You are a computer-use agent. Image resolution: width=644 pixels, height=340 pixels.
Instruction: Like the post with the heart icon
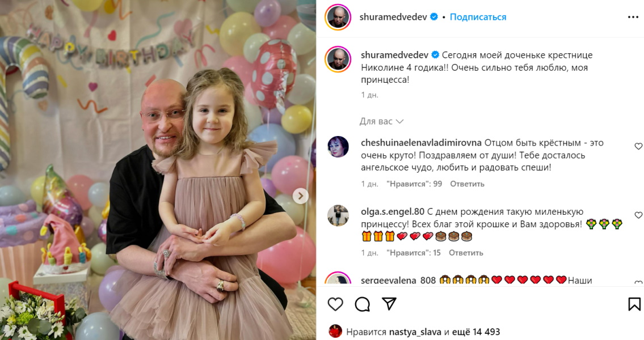[x=335, y=304]
